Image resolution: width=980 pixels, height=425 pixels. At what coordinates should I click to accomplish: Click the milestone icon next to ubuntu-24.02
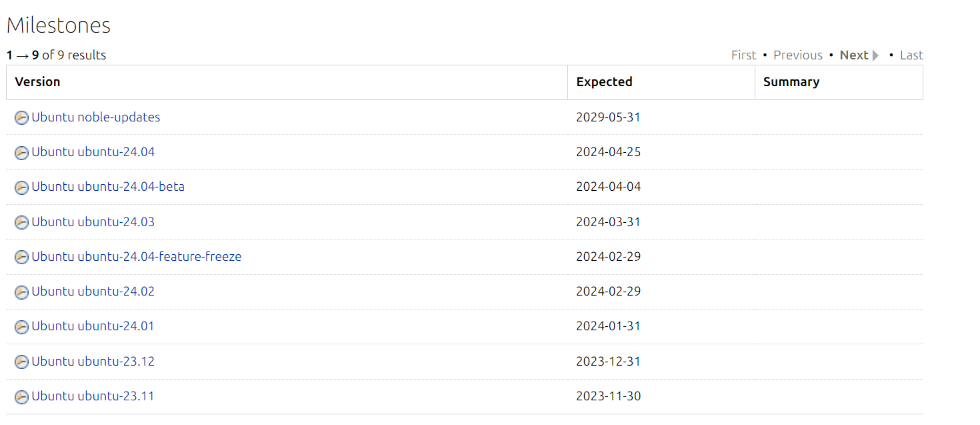pos(21,292)
